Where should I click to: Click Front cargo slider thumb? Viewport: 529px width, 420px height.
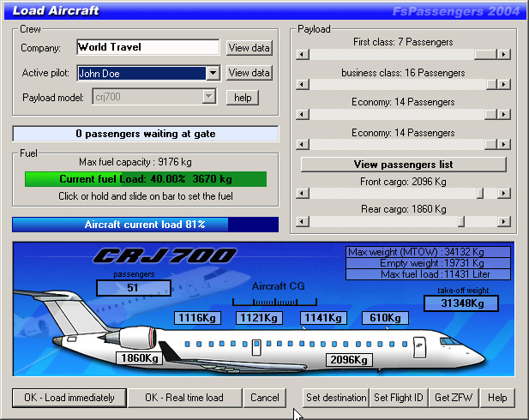pos(480,194)
